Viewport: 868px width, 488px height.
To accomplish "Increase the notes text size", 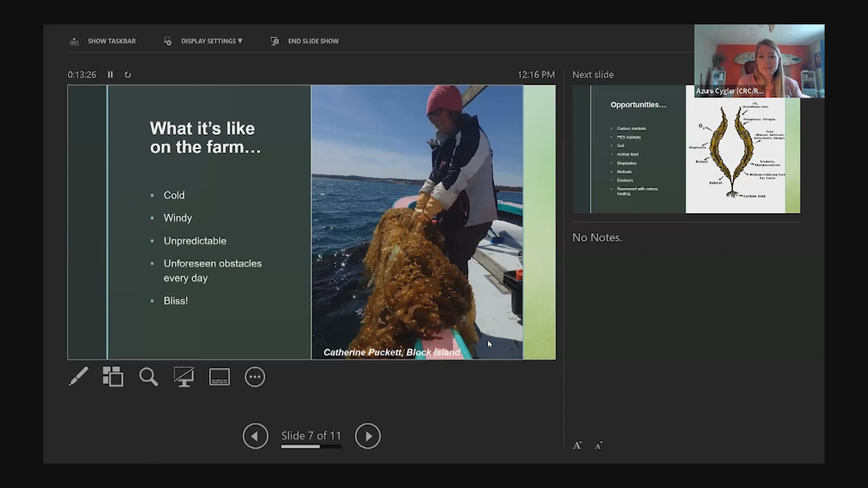I will coord(577,446).
